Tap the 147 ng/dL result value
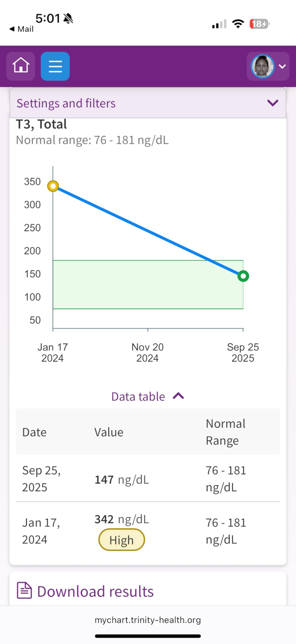 click(122, 480)
